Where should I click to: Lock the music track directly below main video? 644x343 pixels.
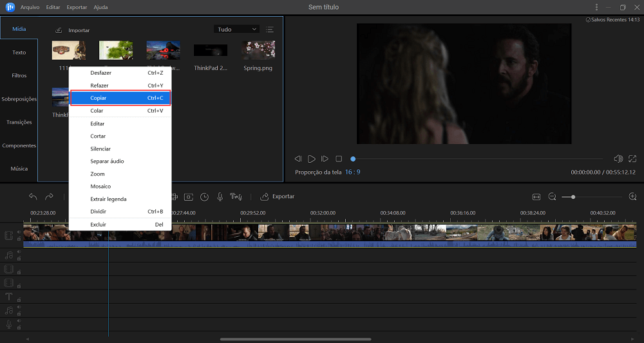click(19, 259)
